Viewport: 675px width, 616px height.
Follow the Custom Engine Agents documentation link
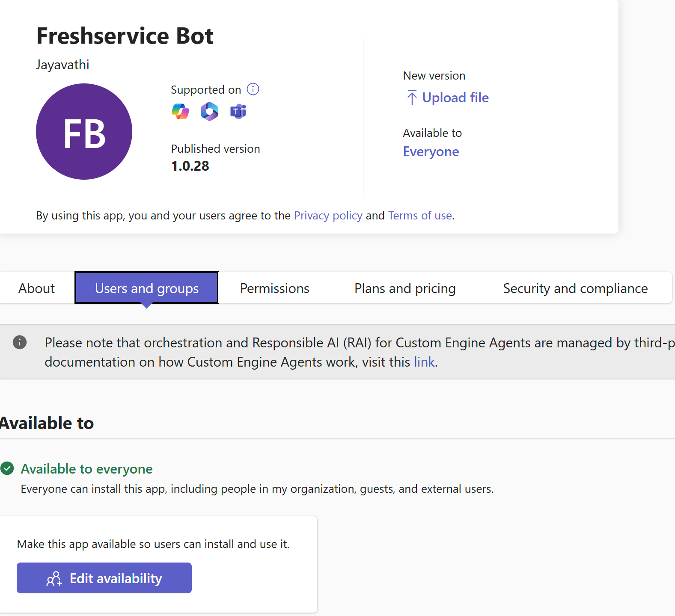(x=424, y=362)
